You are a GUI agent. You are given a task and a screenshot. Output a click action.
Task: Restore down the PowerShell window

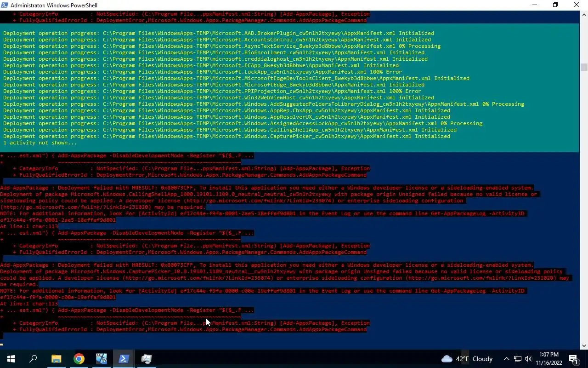[x=555, y=5]
